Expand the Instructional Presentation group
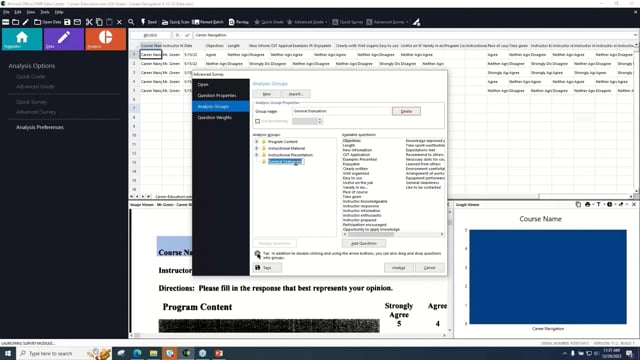 tap(257, 155)
